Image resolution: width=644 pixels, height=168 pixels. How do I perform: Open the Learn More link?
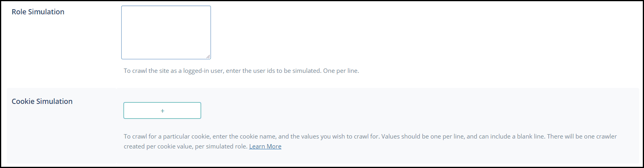coord(265,147)
